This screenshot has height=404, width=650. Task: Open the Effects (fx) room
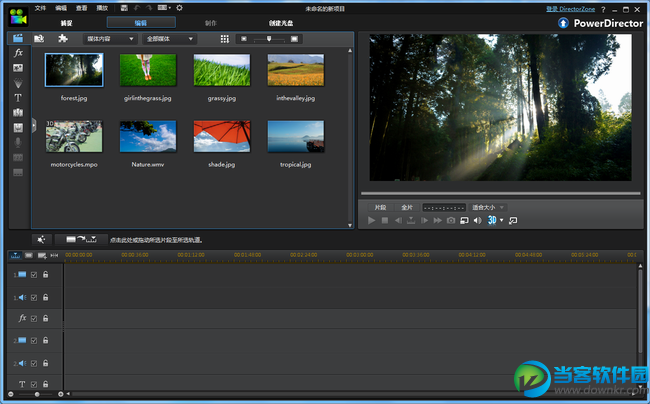click(18, 52)
